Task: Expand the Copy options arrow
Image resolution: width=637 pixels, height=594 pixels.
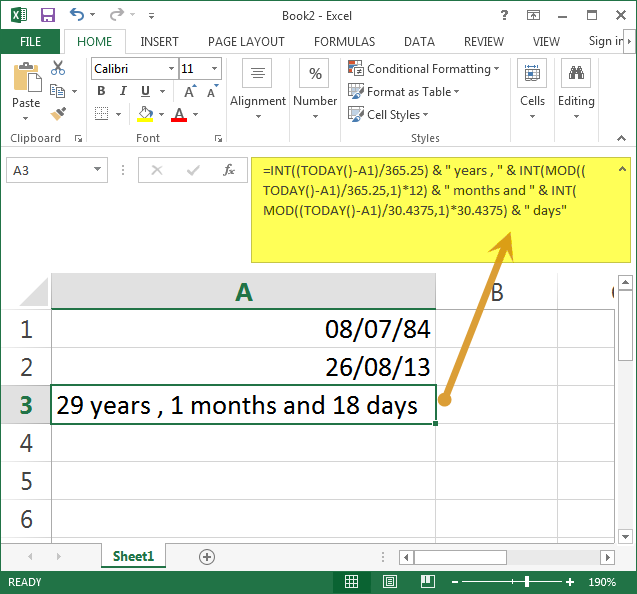Action: pos(74,91)
